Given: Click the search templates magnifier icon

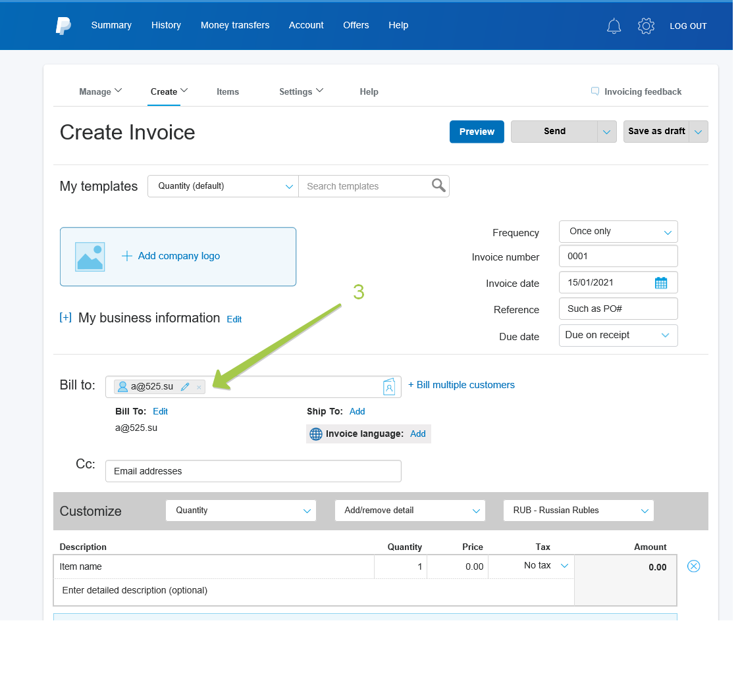Looking at the screenshot, I should click(438, 186).
